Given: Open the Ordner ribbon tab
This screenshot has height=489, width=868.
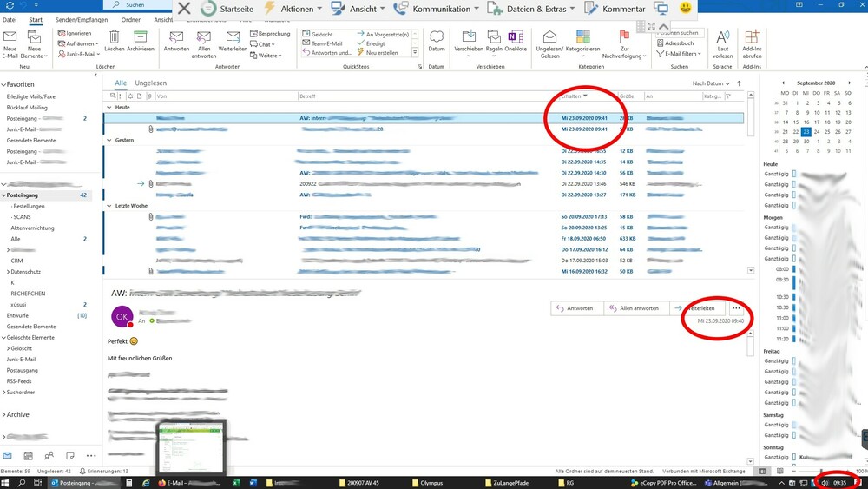Looking at the screenshot, I should tap(131, 18).
